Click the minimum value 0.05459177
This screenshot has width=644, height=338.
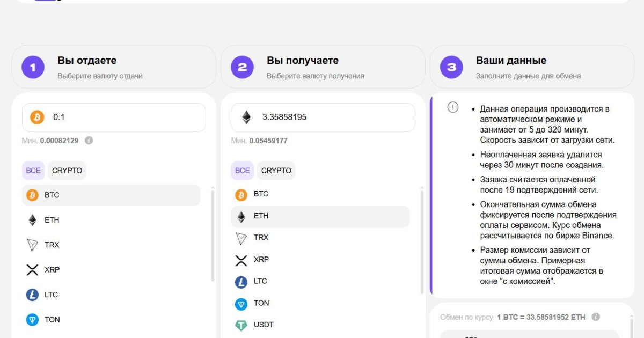tap(268, 141)
